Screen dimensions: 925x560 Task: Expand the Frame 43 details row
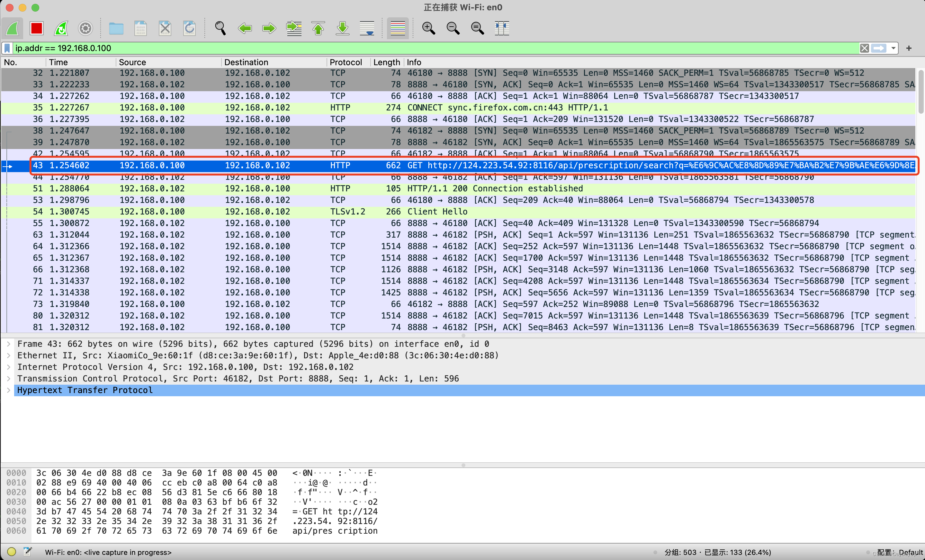pyautogui.click(x=9, y=344)
